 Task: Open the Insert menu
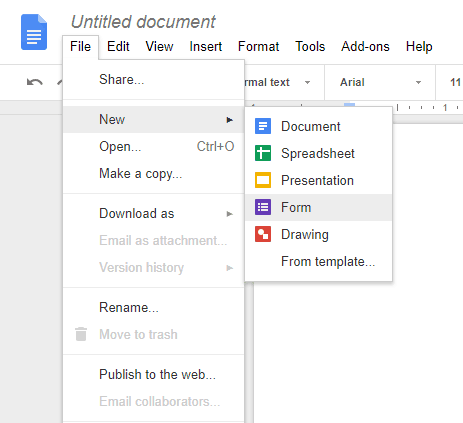[206, 46]
